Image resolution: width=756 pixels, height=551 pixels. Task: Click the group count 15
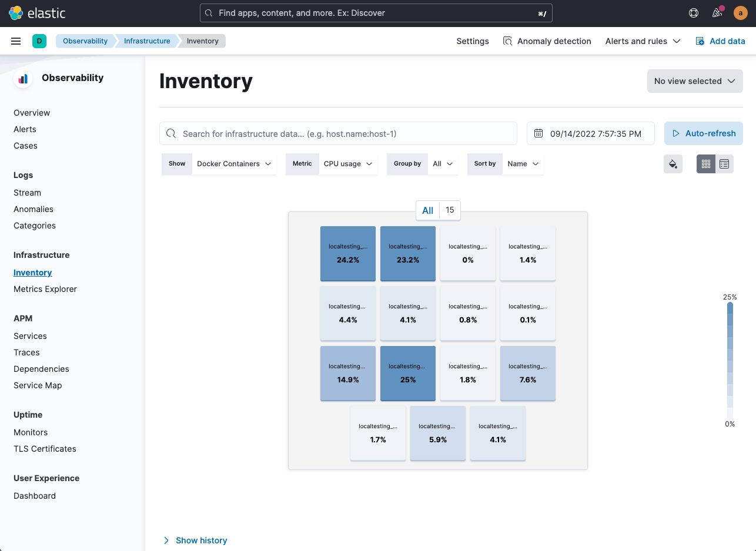450,210
